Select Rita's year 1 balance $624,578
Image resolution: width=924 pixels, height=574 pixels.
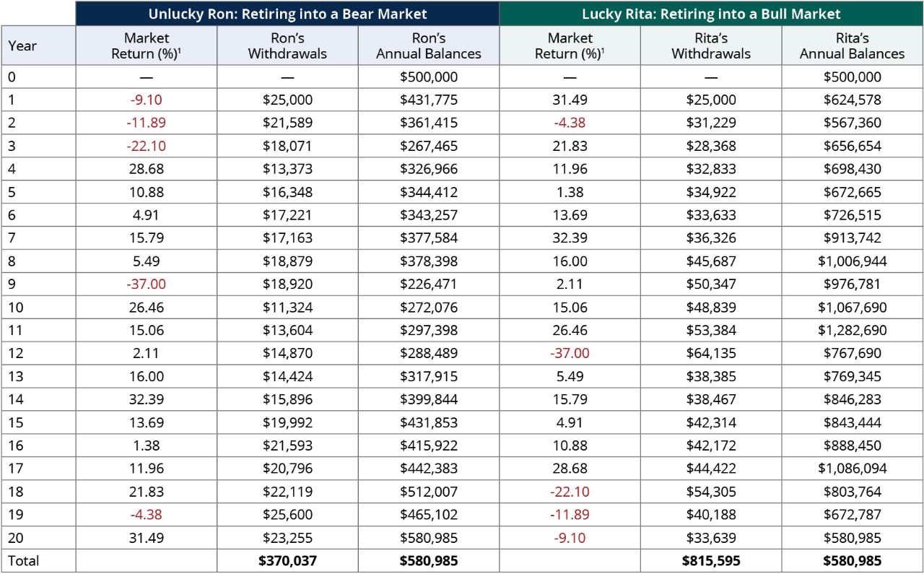(x=853, y=100)
